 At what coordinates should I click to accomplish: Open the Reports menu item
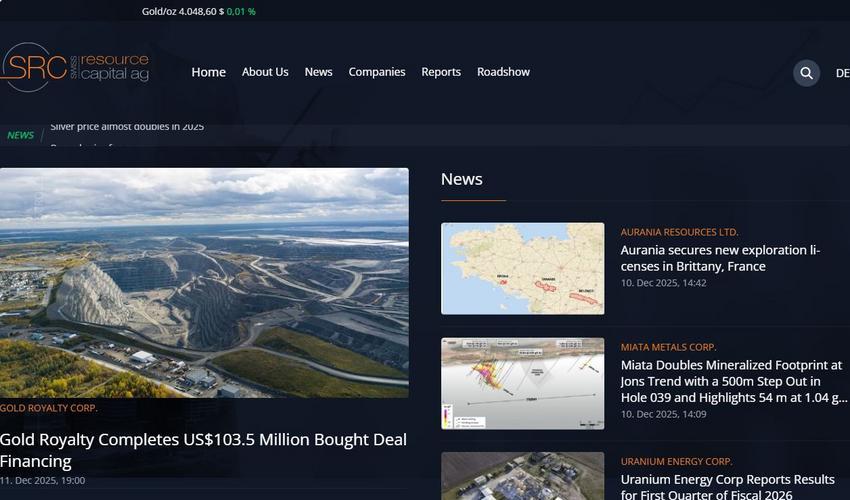[441, 72]
